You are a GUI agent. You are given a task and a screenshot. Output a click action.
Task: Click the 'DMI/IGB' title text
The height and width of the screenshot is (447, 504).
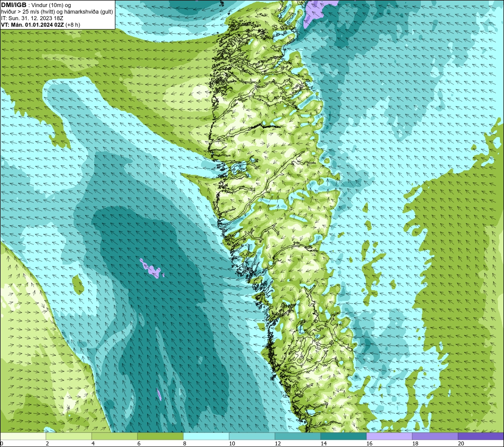coord(14,5)
